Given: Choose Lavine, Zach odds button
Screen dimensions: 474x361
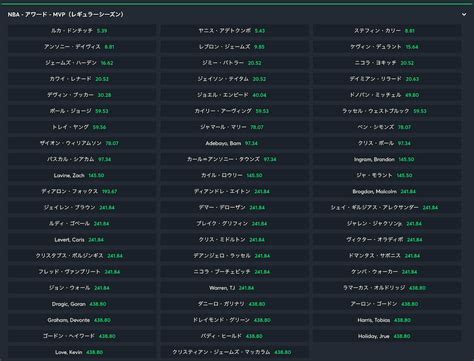Looking at the screenshot, I should (x=82, y=175).
